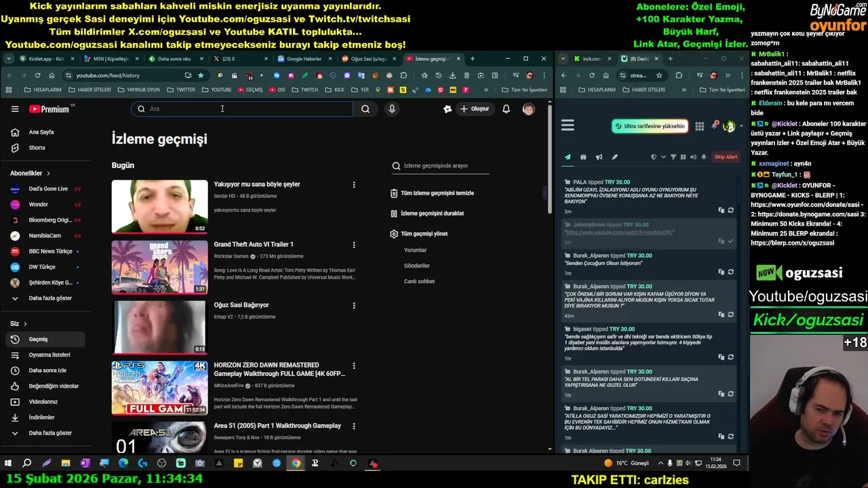This screenshot has height=488, width=868.
Task: Click the bookmark star in address bar
Action: (x=201, y=75)
